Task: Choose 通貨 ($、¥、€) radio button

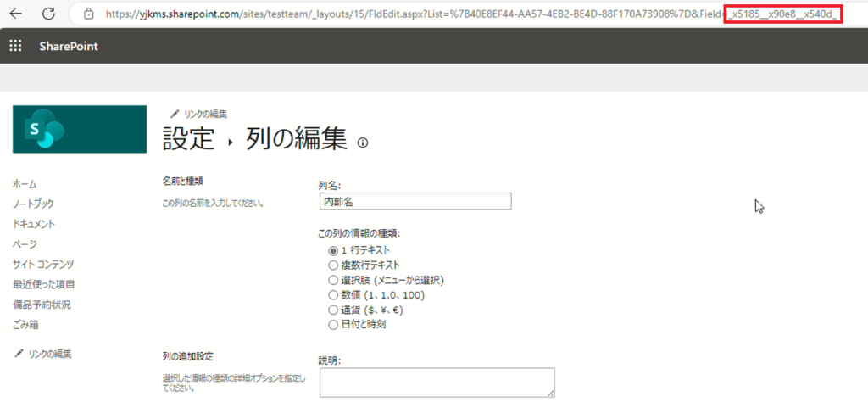Action: tap(332, 310)
